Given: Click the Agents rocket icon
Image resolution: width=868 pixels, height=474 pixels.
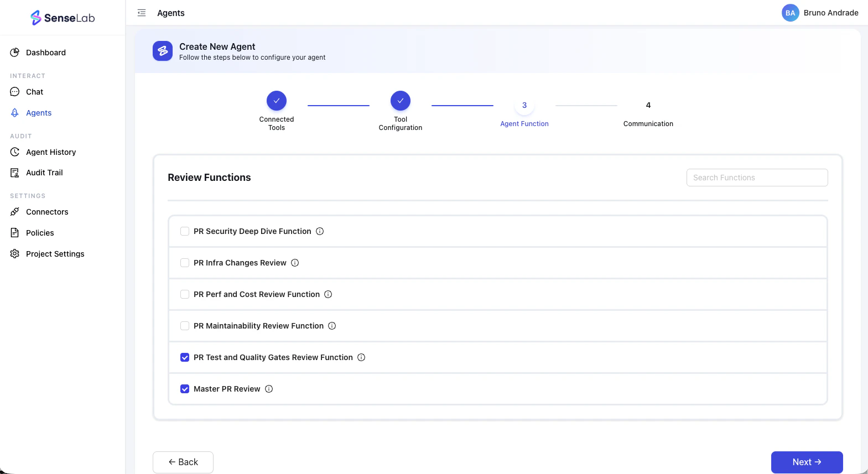Looking at the screenshot, I should pos(15,113).
